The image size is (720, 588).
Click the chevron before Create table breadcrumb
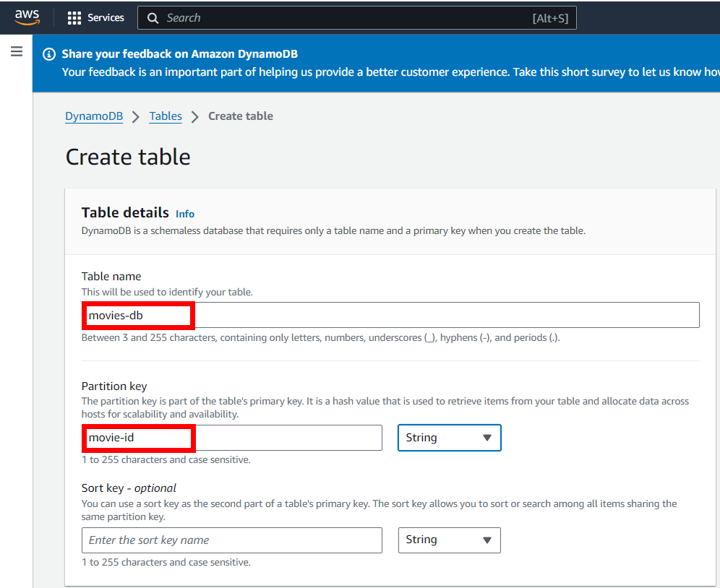[x=194, y=117]
